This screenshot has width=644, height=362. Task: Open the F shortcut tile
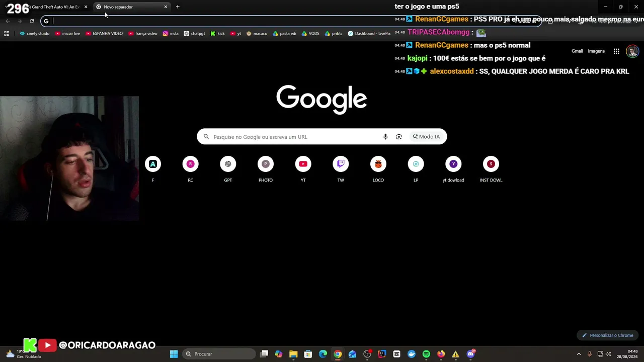153,169
